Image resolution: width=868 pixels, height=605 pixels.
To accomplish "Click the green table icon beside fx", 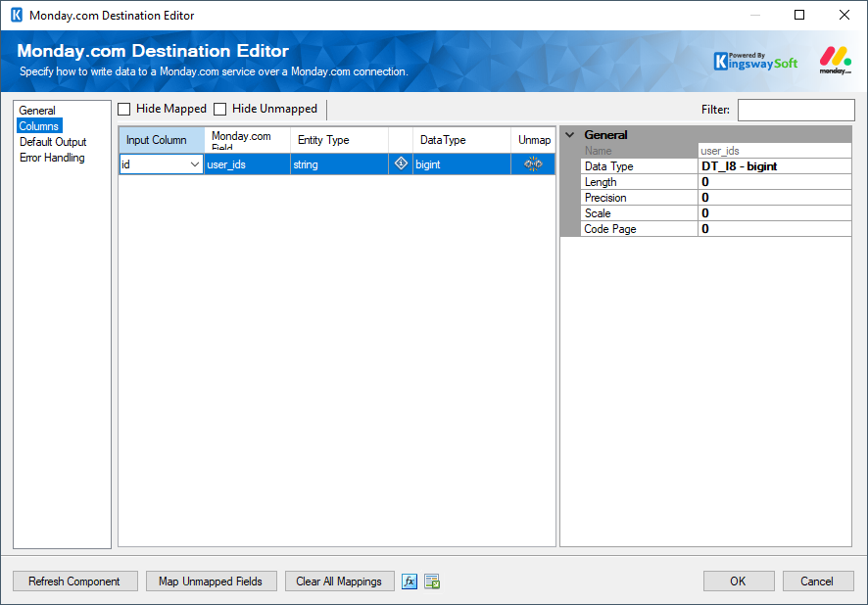I will 432,582.
